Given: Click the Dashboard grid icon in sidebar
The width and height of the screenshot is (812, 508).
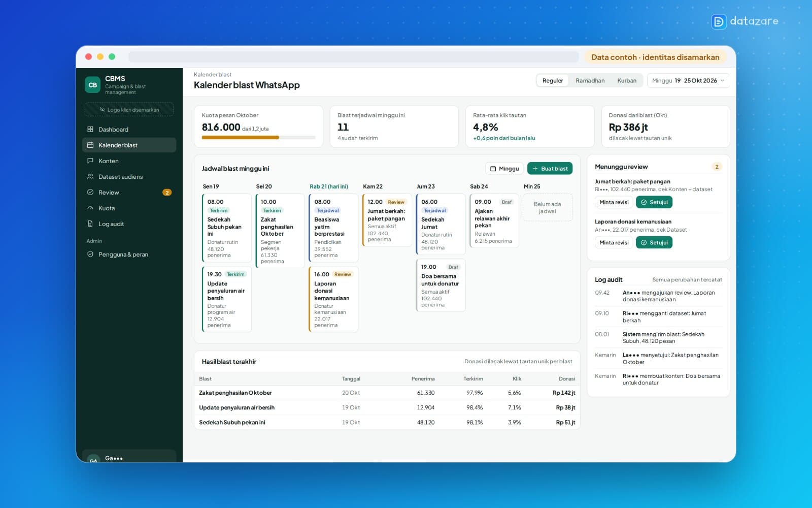Looking at the screenshot, I should [90, 130].
